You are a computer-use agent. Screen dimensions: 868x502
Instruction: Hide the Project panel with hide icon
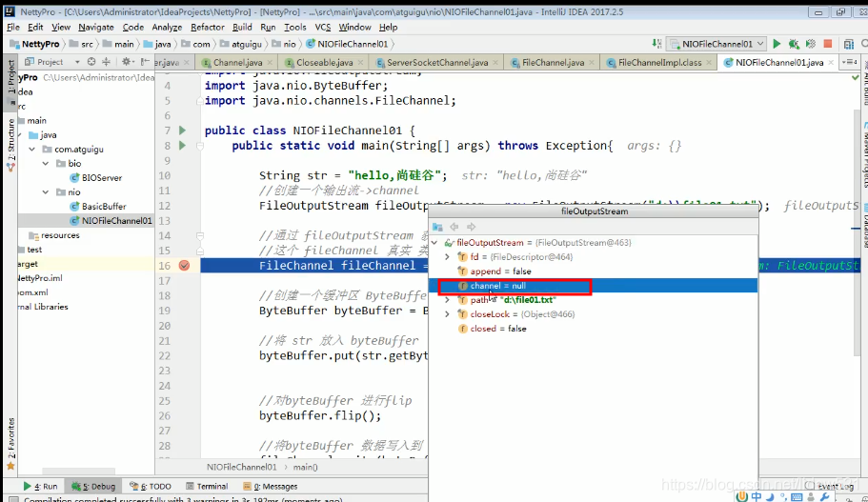tap(145, 62)
